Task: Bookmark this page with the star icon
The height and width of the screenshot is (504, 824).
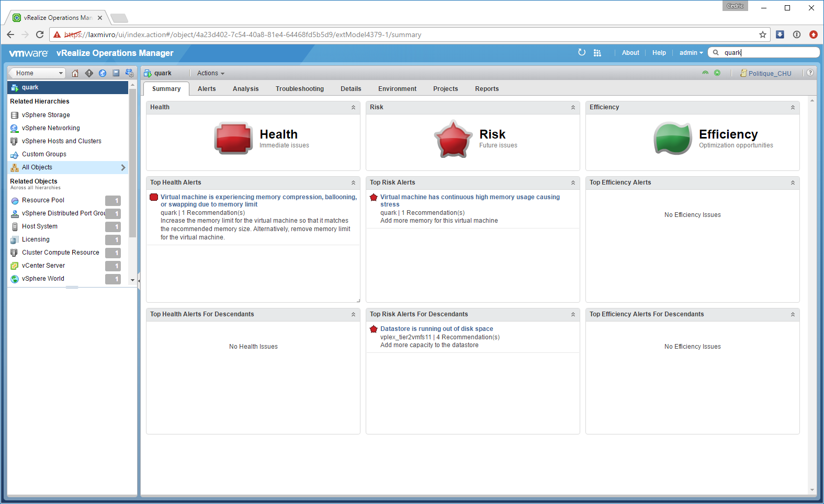Action: coord(763,35)
